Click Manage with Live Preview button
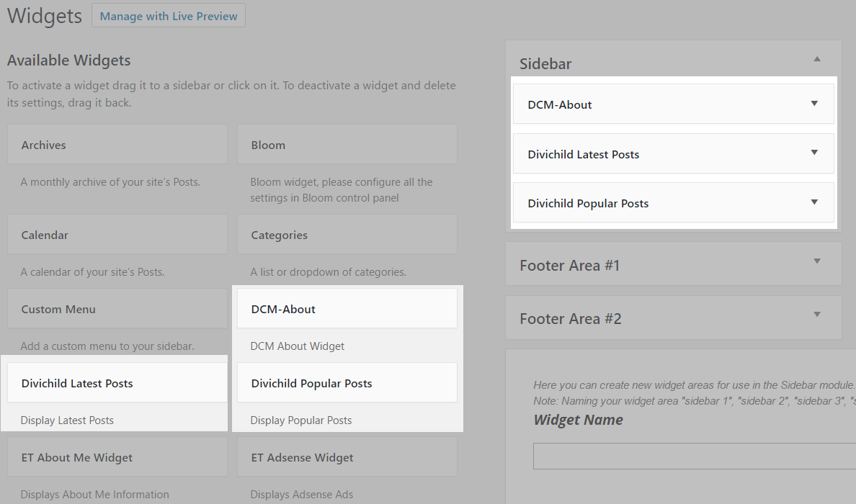 169,16
